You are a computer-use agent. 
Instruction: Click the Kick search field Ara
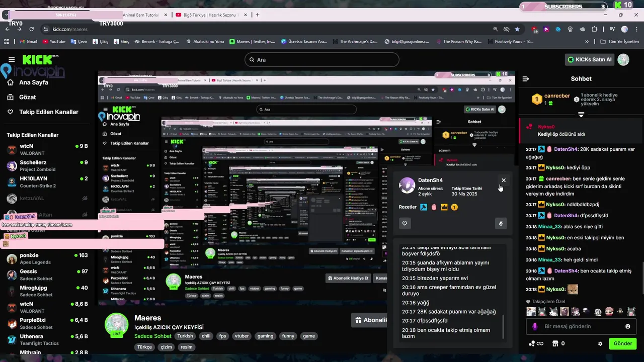pyautogui.click(x=322, y=60)
